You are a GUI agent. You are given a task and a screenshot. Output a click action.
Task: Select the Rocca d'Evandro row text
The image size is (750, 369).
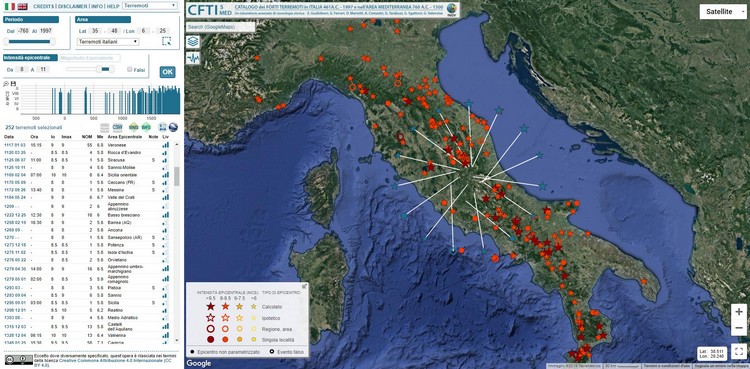tap(124, 152)
